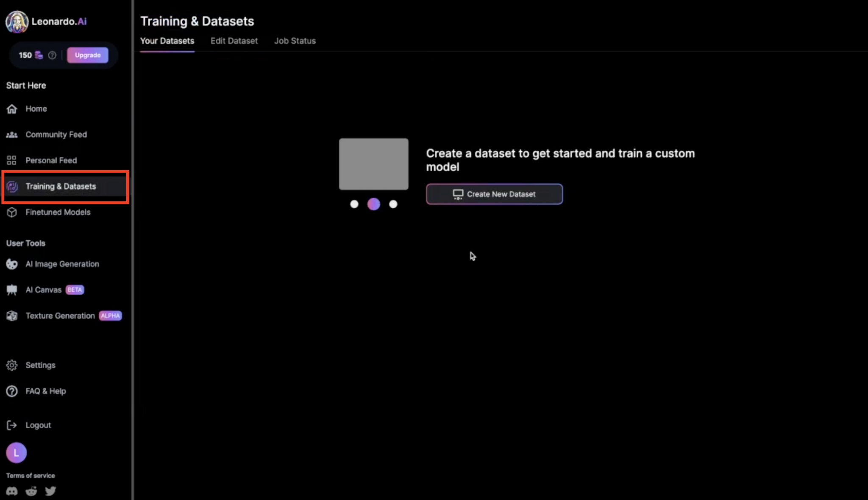Switch to the Job Status tab
The image size is (868, 500).
[x=295, y=41]
